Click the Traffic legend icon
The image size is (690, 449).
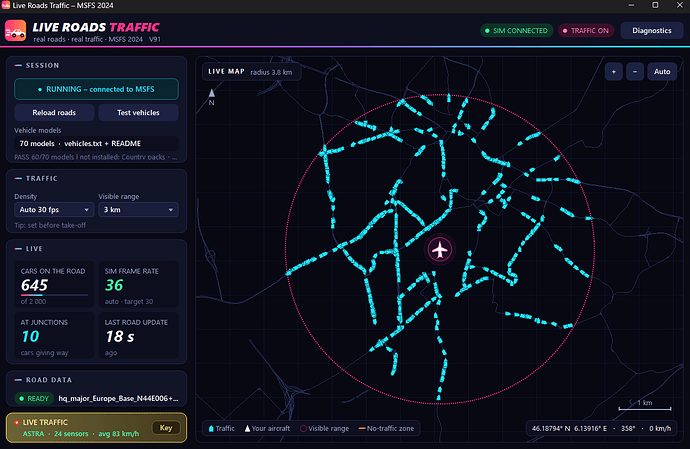(x=211, y=428)
